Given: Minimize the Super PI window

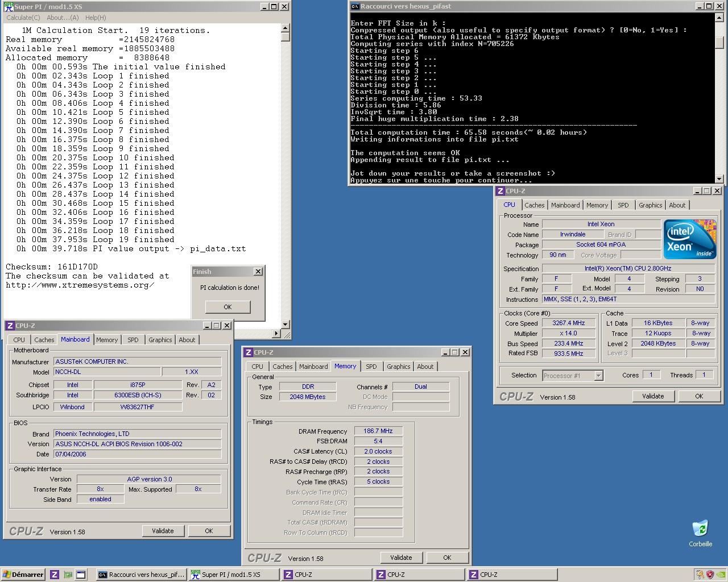Looking at the screenshot, I should [264, 7].
